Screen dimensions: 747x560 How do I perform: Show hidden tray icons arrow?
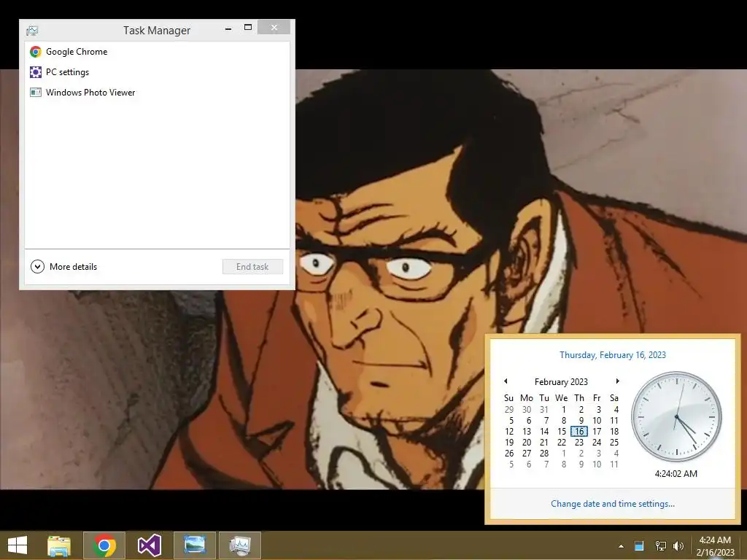[x=621, y=546]
